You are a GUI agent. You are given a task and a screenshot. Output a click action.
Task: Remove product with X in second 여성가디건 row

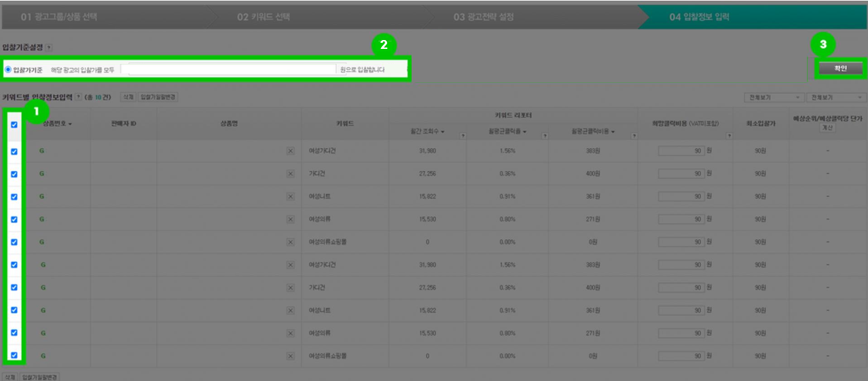click(x=290, y=265)
